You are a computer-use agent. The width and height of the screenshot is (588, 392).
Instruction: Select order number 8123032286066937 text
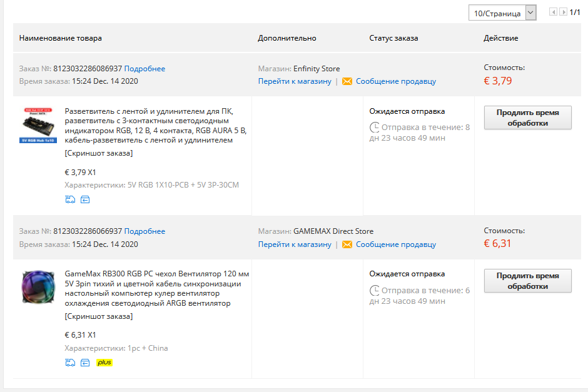(x=88, y=231)
